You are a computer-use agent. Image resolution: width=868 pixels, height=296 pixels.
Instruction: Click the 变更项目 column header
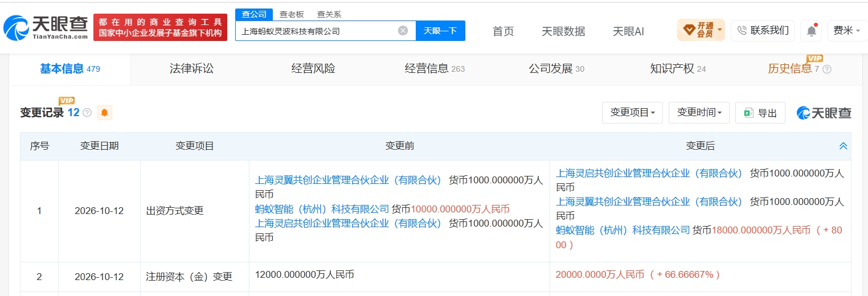pos(195,146)
